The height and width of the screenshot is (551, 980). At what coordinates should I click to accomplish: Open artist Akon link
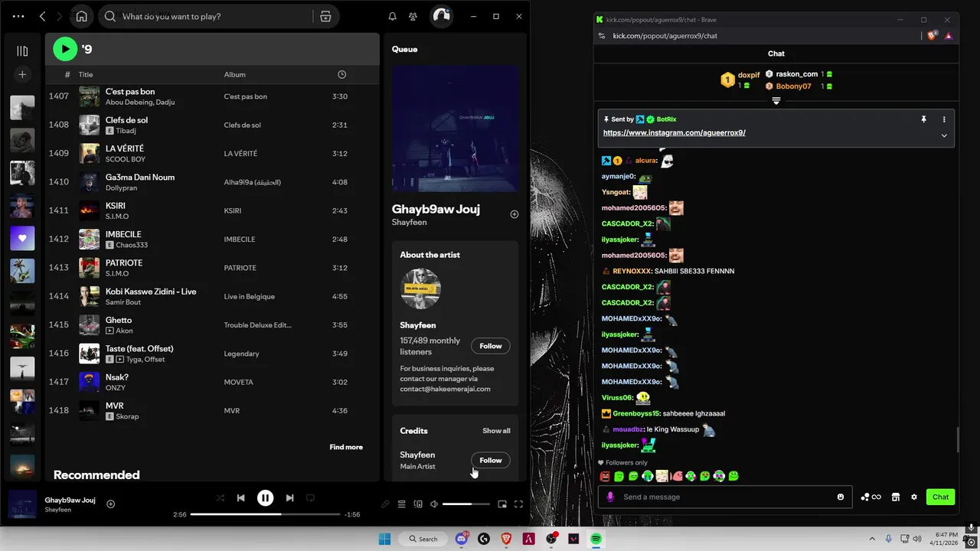[x=125, y=331]
